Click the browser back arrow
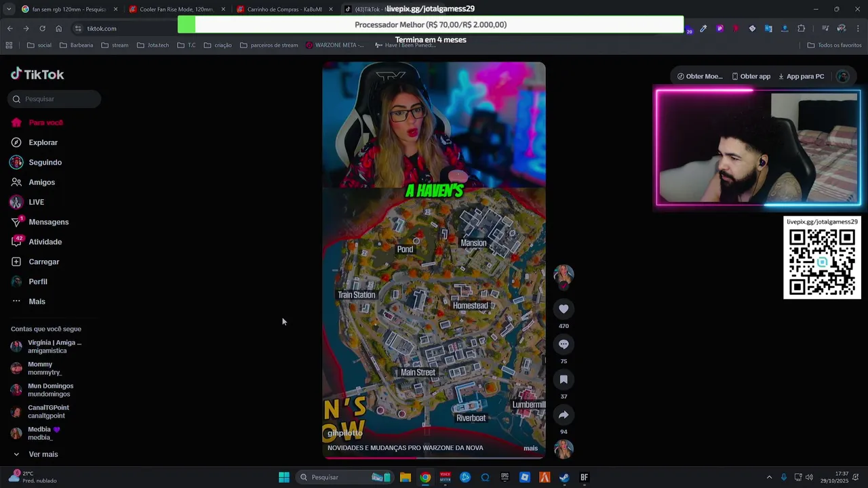The width and height of the screenshot is (868, 488). click(9, 28)
